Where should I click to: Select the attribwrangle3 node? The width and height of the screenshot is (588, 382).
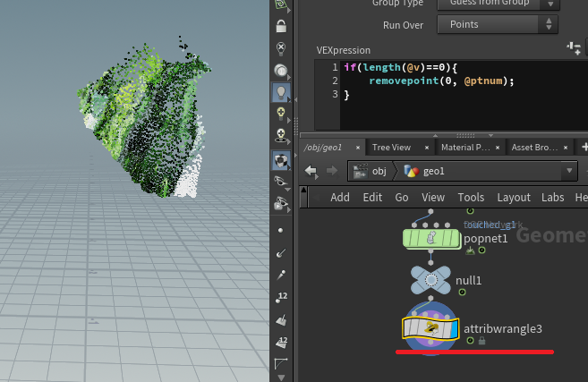430,328
